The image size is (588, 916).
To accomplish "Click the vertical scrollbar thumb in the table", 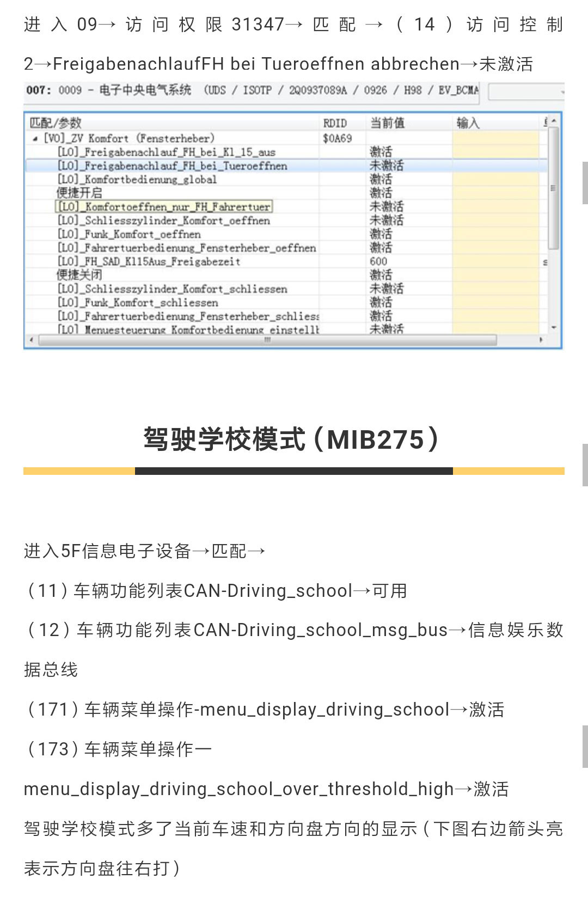I will (554, 188).
